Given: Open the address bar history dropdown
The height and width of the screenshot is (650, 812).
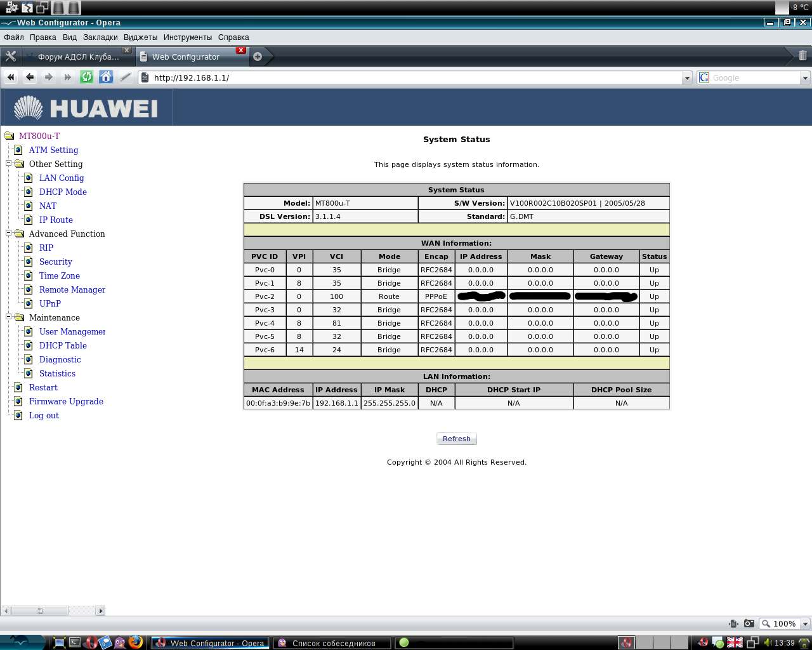Looking at the screenshot, I should pyautogui.click(x=687, y=77).
